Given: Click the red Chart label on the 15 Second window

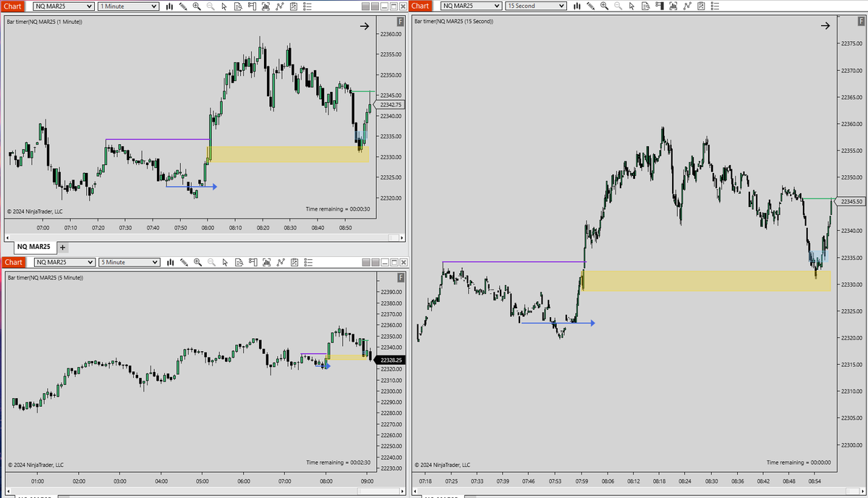Looking at the screenshot, I should coord(420,6).
